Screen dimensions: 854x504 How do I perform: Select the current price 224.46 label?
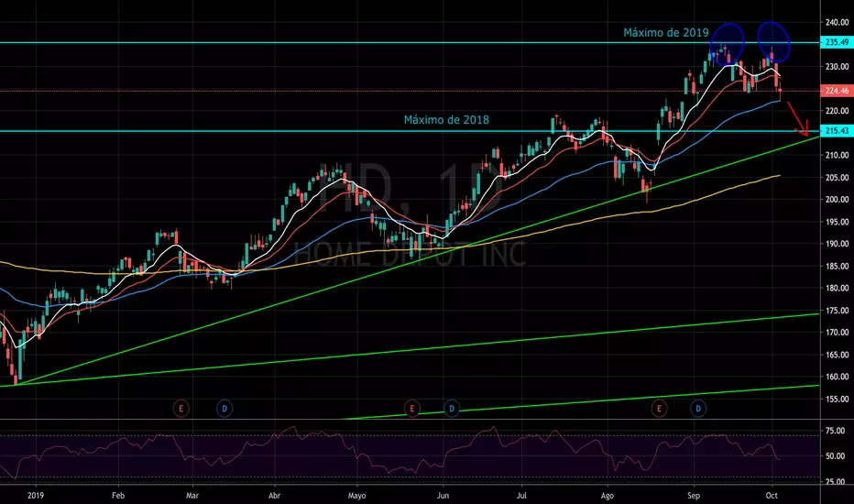(837, 91)
